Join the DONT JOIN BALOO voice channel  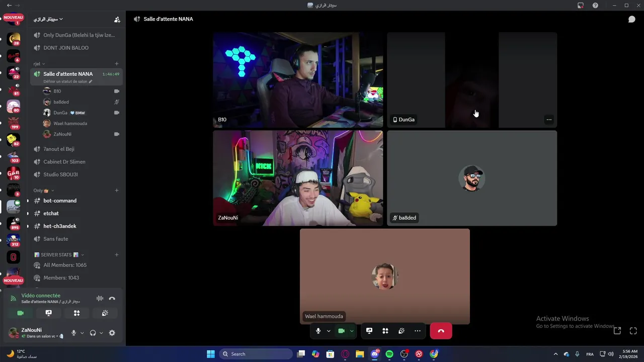coord(75,48)
